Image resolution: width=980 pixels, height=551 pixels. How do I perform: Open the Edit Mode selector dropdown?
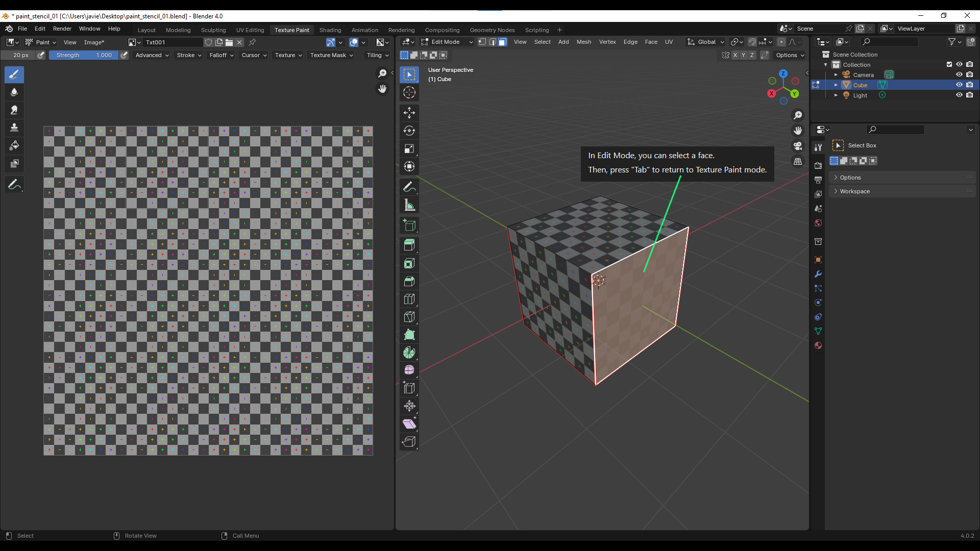pyautogui.click(x=447, y=42)
